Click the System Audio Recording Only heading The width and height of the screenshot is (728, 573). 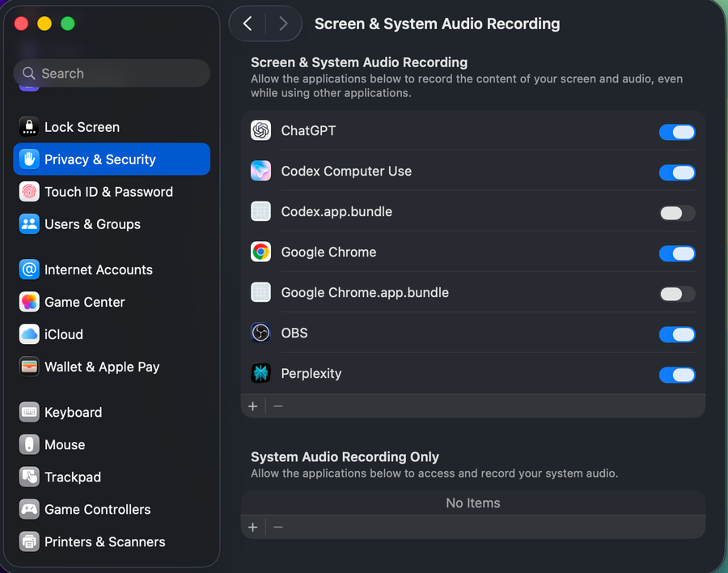point(345,456)
